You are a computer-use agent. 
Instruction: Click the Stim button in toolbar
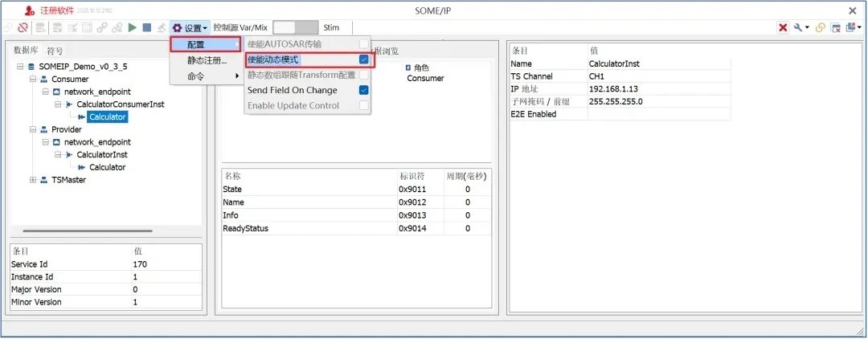tap(332, 27)
